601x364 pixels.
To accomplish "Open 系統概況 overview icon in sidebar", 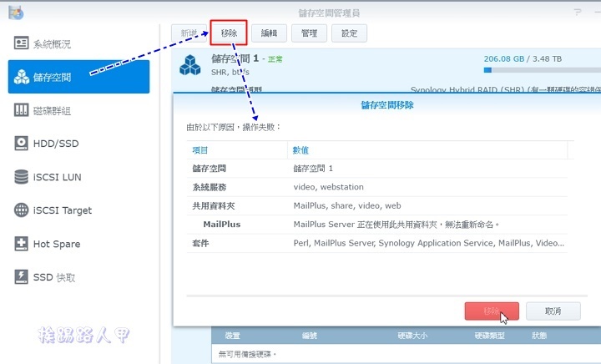I will tap(21, 43).
